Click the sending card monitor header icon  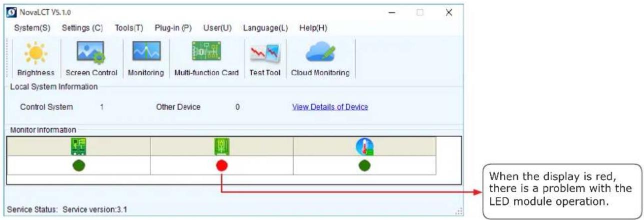(79, 146)
